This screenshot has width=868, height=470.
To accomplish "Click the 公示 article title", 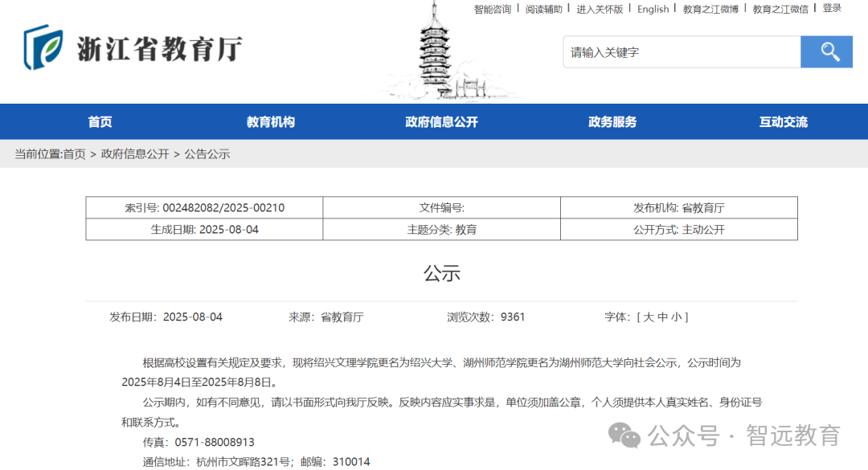I will click(x=442, y=273).
